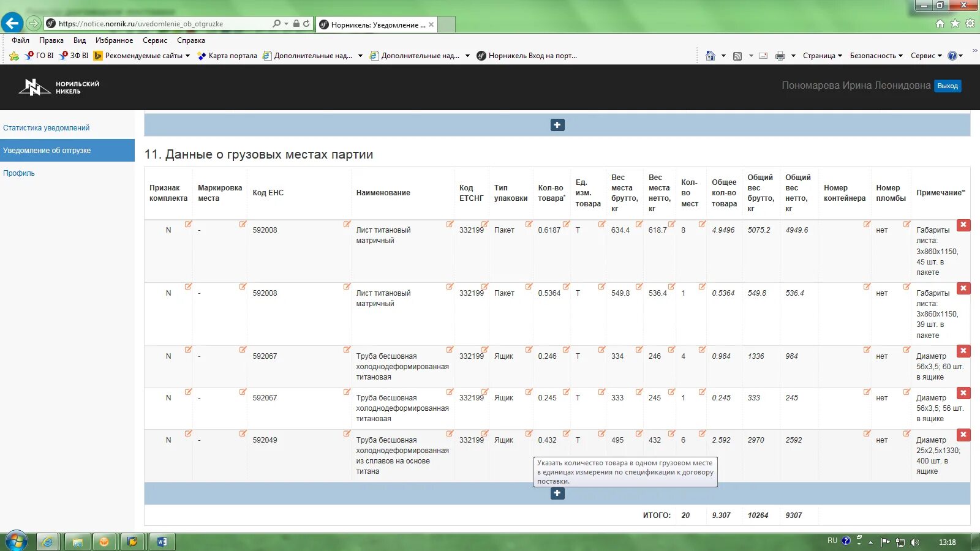Click the search magnifier in address bar
Viewport: 980px width, 551px height.
276,24
